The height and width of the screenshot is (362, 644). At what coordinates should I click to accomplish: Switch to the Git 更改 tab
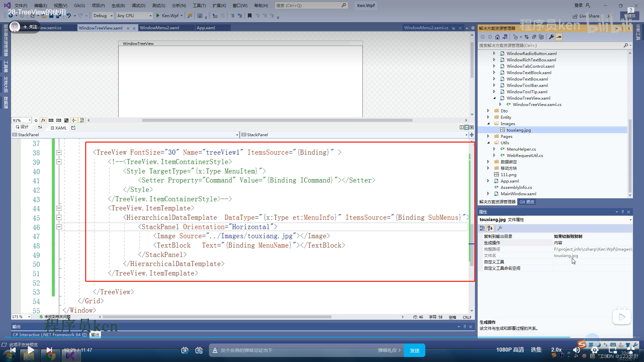[x=527, y=202]
